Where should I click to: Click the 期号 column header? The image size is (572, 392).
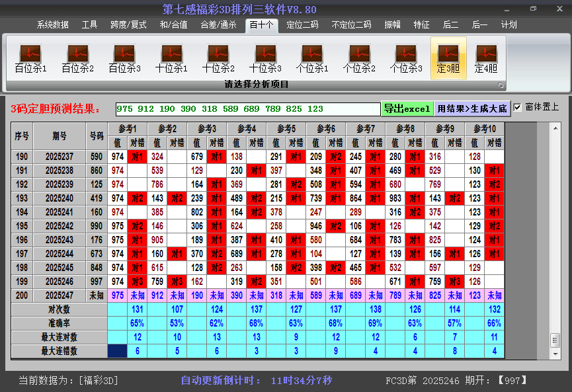pyautogui.click(x=60, y=136)
